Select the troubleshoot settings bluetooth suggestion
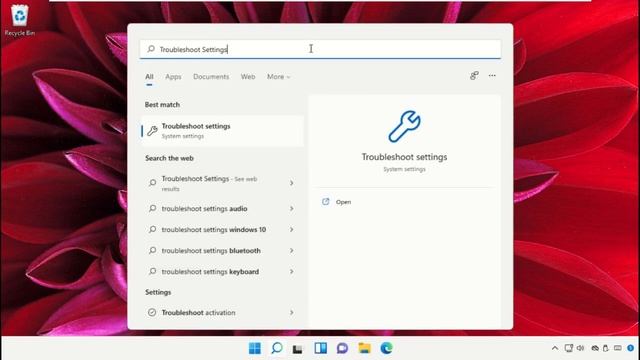Image resolution: width=640 pixels, height=360 pixels. click(x=222, y=251)
